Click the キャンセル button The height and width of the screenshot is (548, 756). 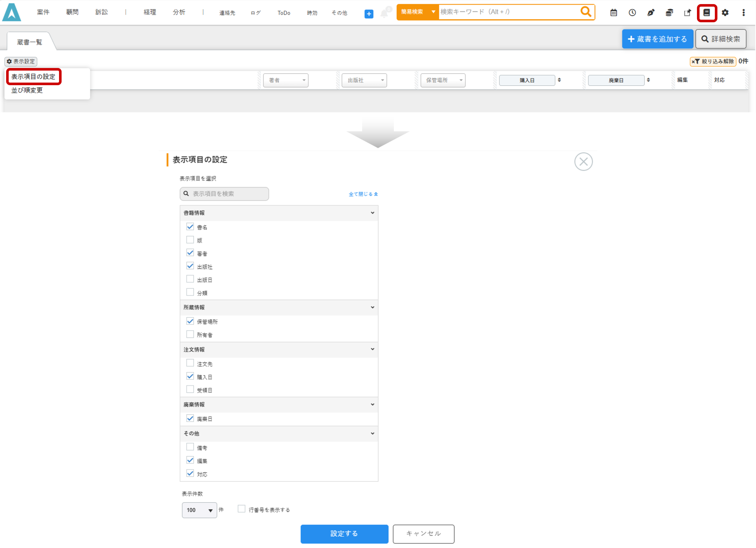424,534
